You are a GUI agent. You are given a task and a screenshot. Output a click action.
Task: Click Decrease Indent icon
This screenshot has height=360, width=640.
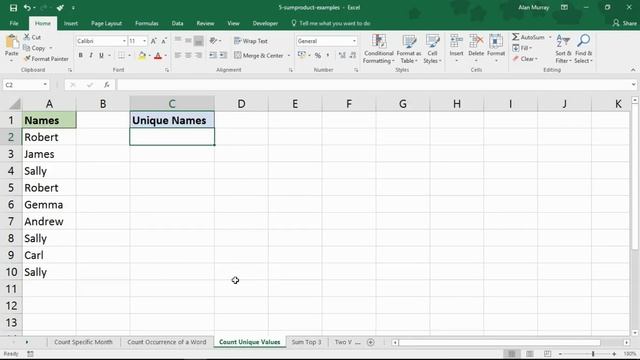213,56
